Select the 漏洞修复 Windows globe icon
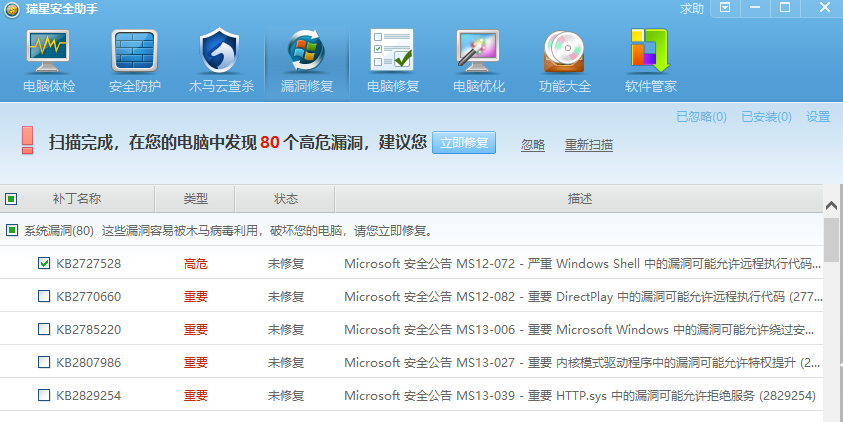Image resolution: width=843 pixels, height=422 pixels. (306, 52)
